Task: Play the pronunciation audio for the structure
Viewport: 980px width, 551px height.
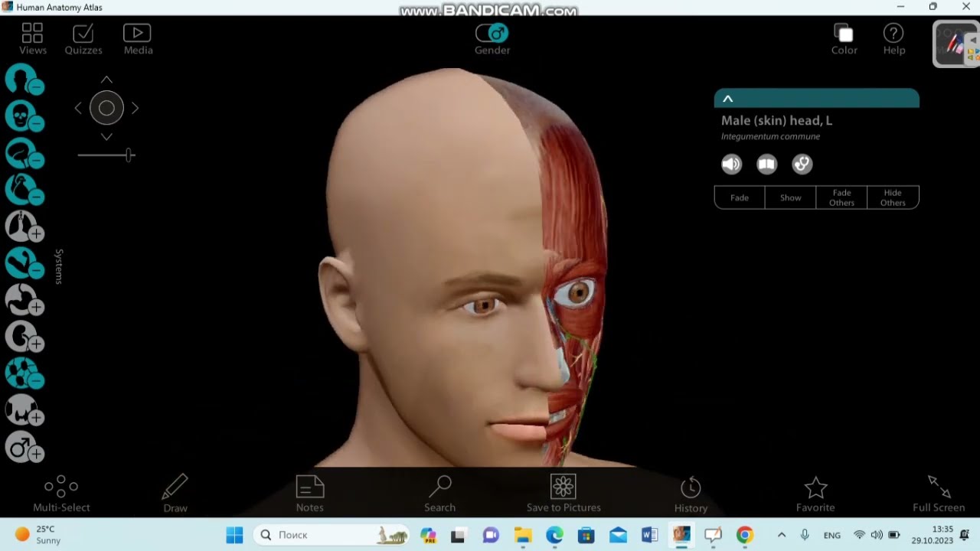Action: 732,164
